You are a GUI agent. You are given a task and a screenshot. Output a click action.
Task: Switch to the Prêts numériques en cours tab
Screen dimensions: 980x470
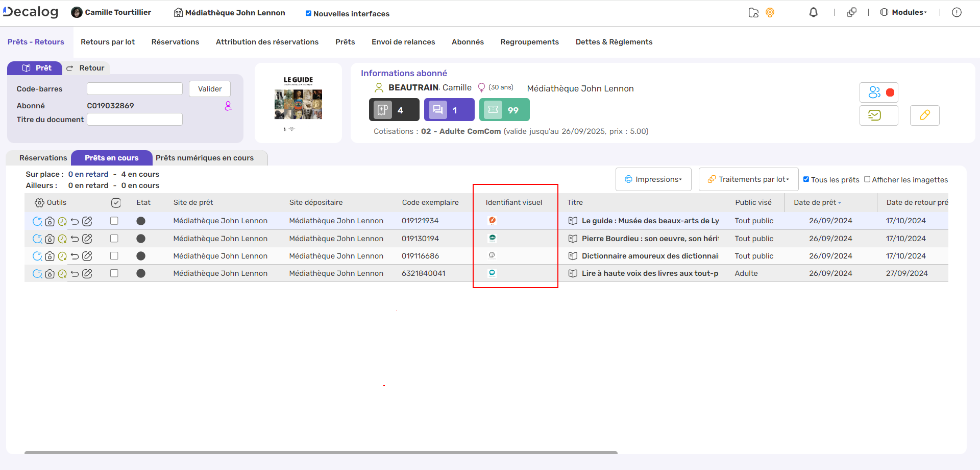coord(205,158)
